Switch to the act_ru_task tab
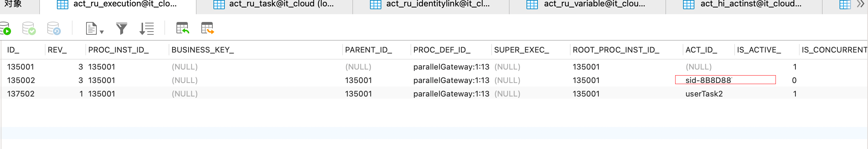Image resolution: width=868 pixels, height=149 pixels. point(274,4)
